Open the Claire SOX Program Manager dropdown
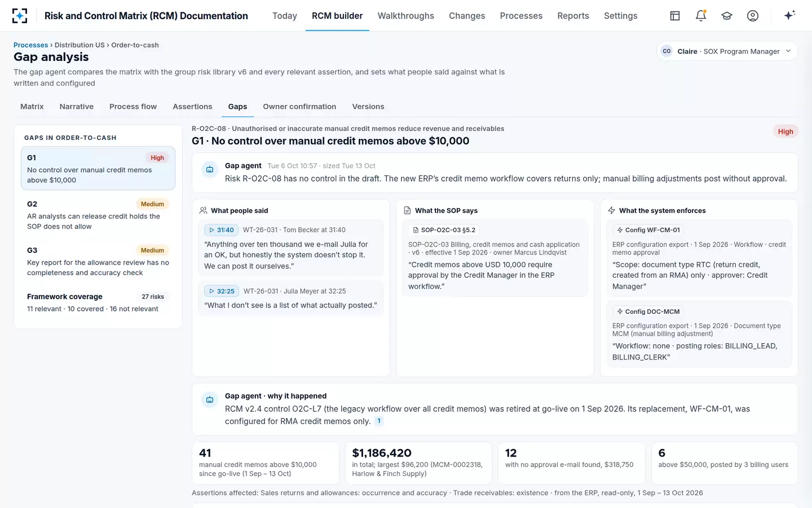This screenshot has width=812, height=508. [x=727, y=51]
